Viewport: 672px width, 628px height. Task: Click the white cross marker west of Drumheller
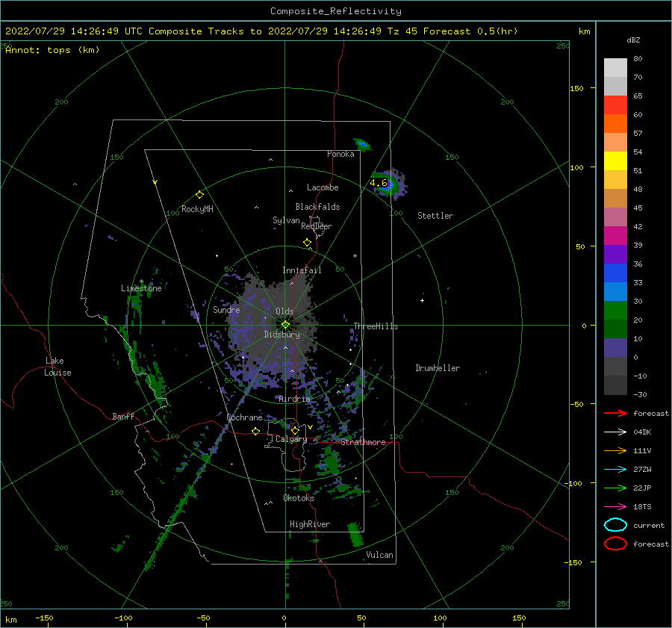click(422, 300)
